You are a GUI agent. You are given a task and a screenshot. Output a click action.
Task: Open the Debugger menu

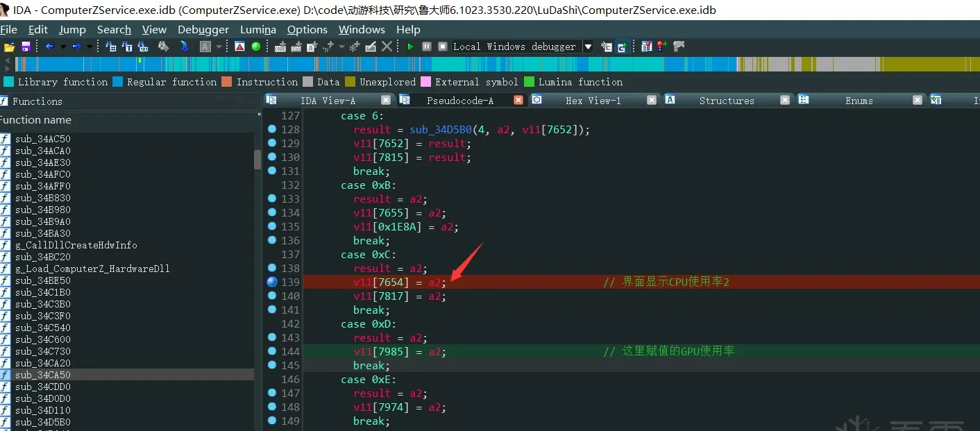203,29
